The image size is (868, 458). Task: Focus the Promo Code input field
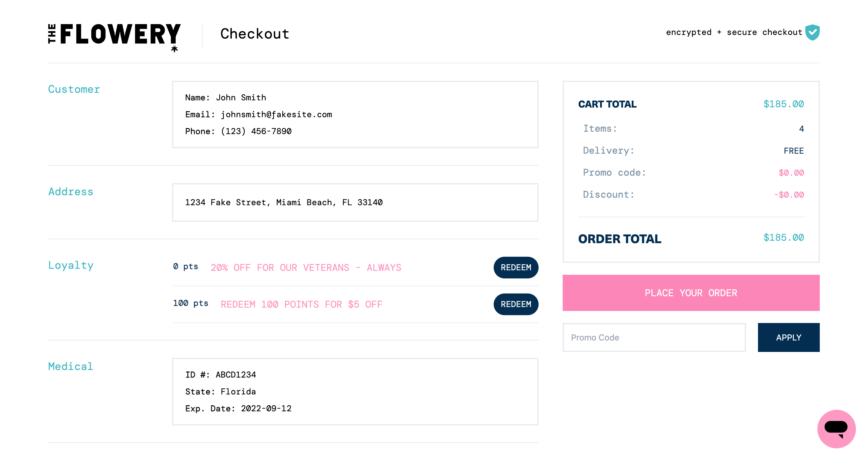pyautogui.click(x=654, y=337)
